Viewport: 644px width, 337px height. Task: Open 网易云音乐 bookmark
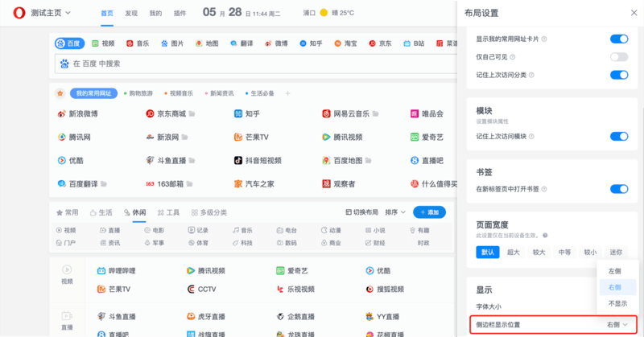tap(346, 113)
